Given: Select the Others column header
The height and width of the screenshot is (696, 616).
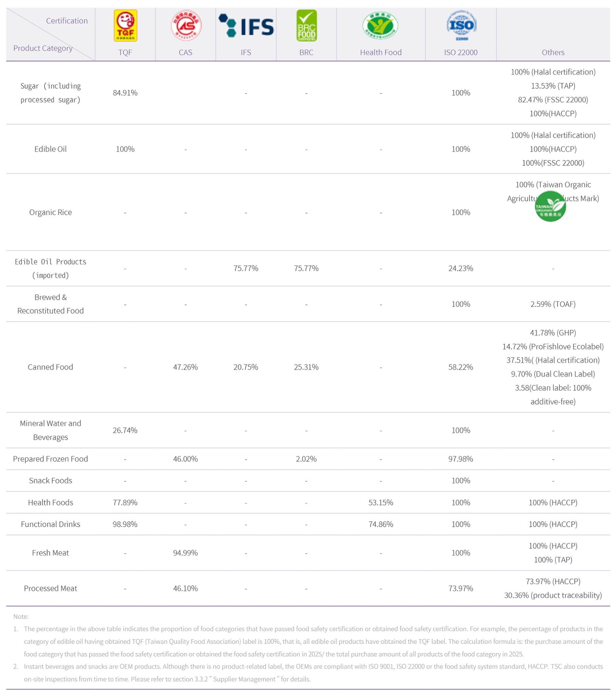Looking at the screenshot, I should (x=553, y=52).
